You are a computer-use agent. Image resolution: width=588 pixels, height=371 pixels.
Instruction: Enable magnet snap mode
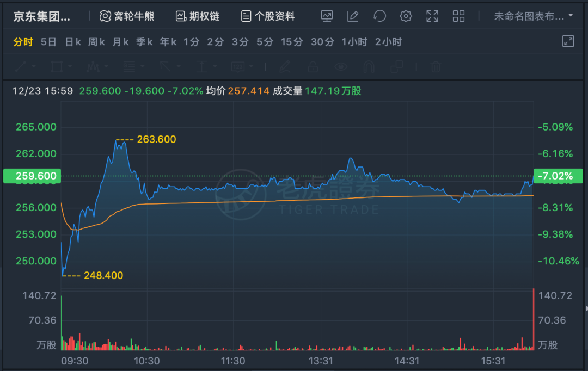(367, 66)
